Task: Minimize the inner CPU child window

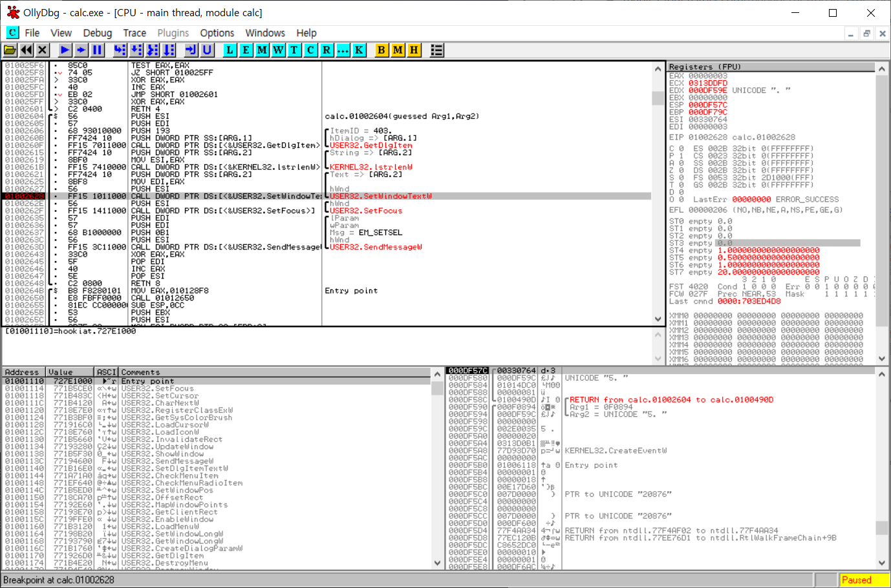Action: coord(851,34)
